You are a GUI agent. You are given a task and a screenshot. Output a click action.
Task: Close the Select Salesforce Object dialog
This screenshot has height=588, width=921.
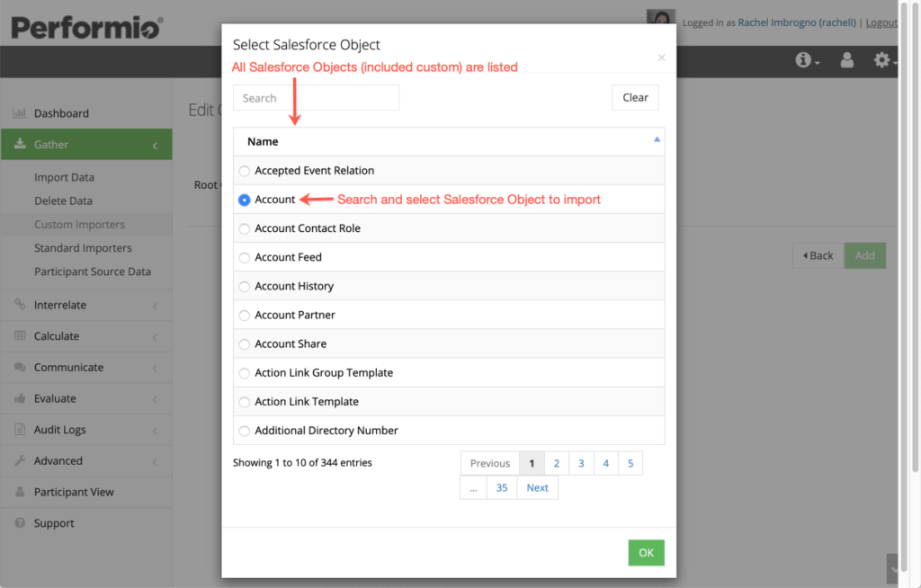[x=661, y=58]
